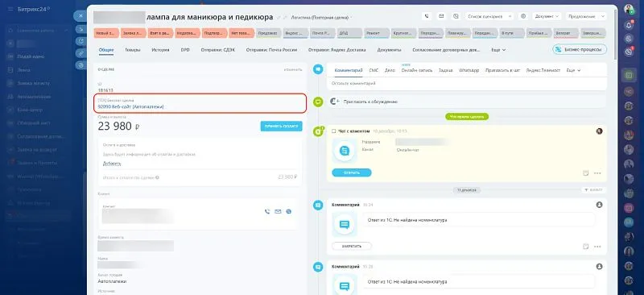Open the three-dots menu in the chat card
644x295 pixels.
597,173
